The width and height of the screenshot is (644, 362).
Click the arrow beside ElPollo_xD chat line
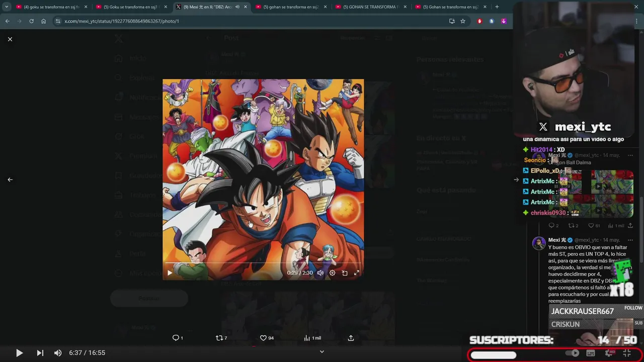point(526,171)
